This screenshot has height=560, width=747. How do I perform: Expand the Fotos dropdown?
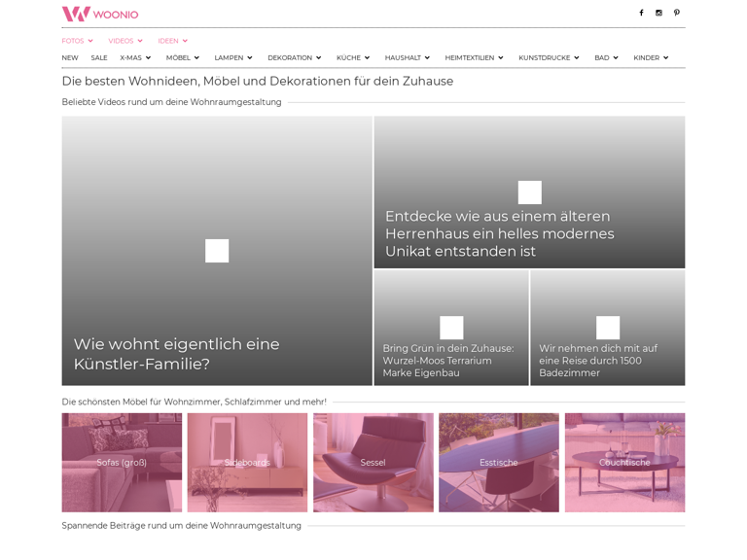click(78, 41)
